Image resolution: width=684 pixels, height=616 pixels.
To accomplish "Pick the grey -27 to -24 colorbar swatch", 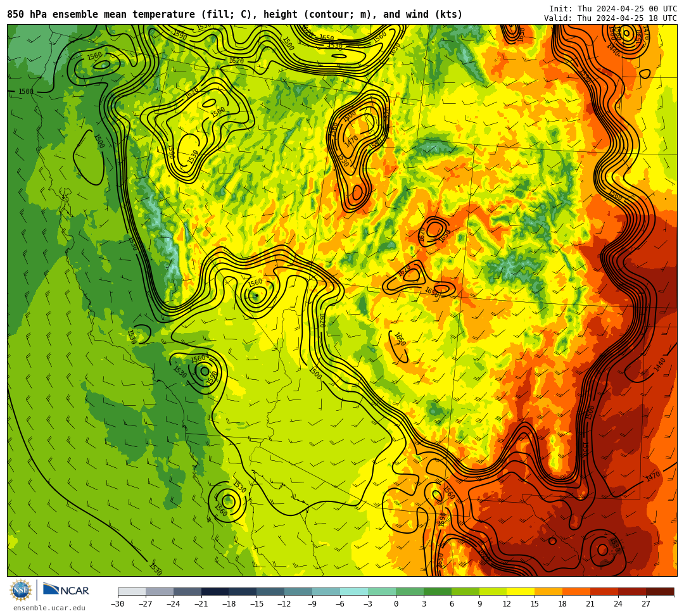I will tap(160, 591).
